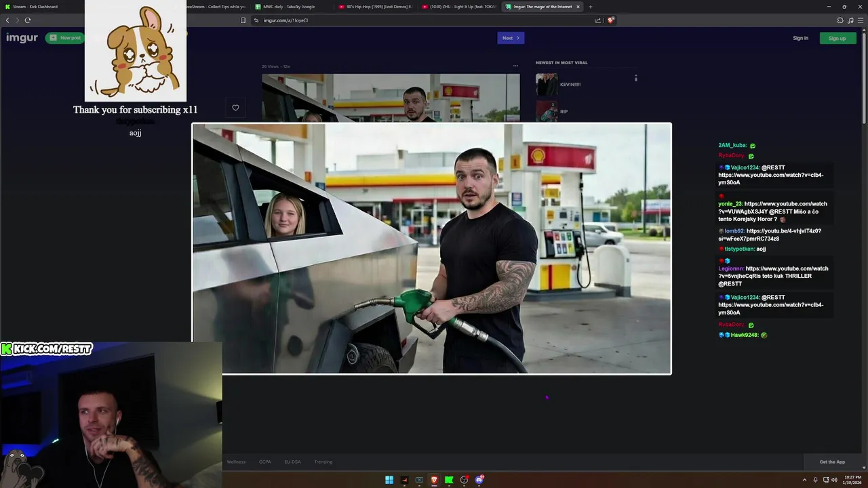
Task: Favorite the post with heart icon
Action: click(x=235, y=107)
